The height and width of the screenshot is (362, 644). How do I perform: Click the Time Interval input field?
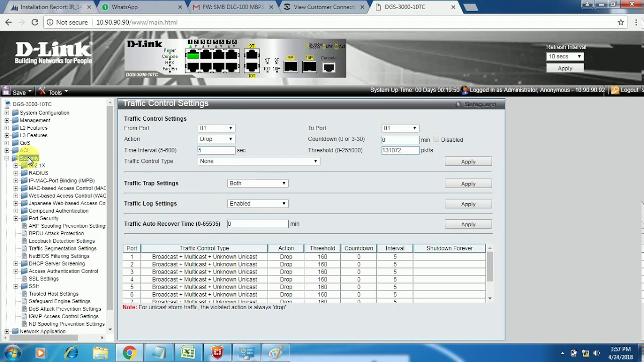coord(216,150)
